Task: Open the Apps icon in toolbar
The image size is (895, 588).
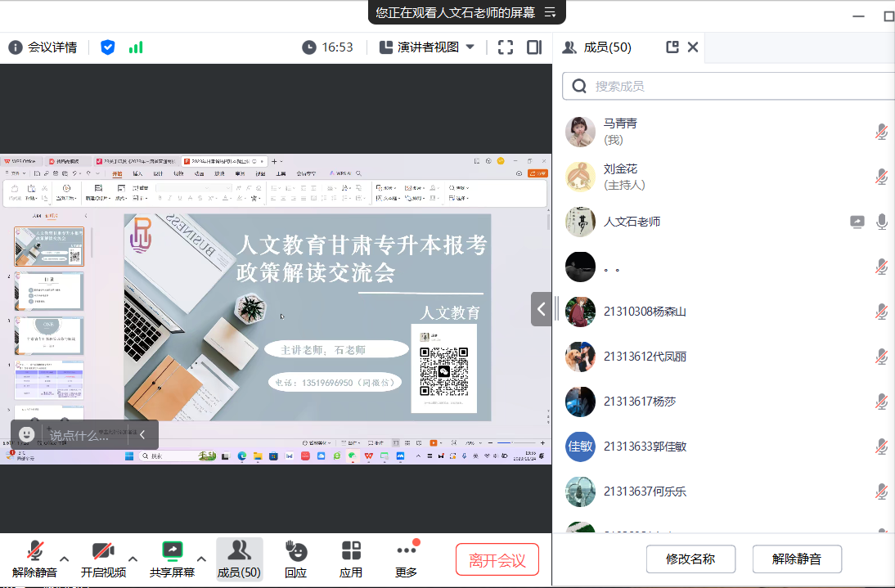Action: click(351, 559)
